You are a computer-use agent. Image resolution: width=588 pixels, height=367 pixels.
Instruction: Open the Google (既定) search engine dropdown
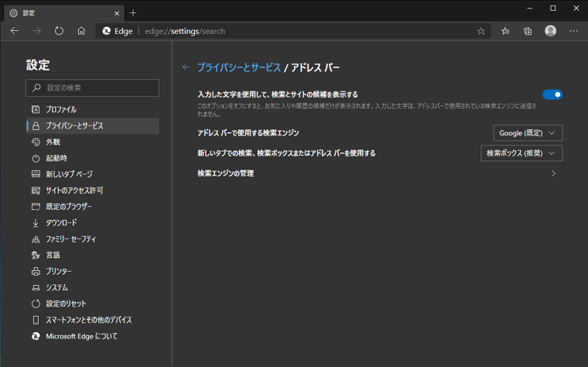click(528, 133)
